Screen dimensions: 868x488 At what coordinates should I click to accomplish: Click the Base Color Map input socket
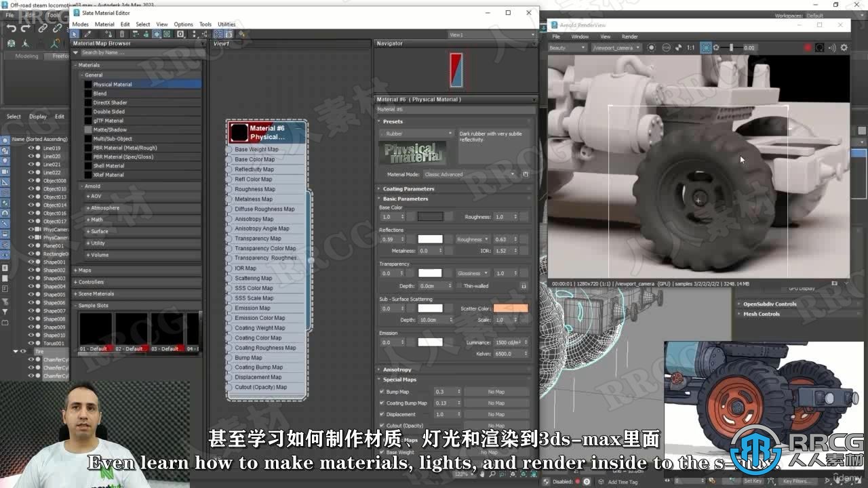coord(229,159)
